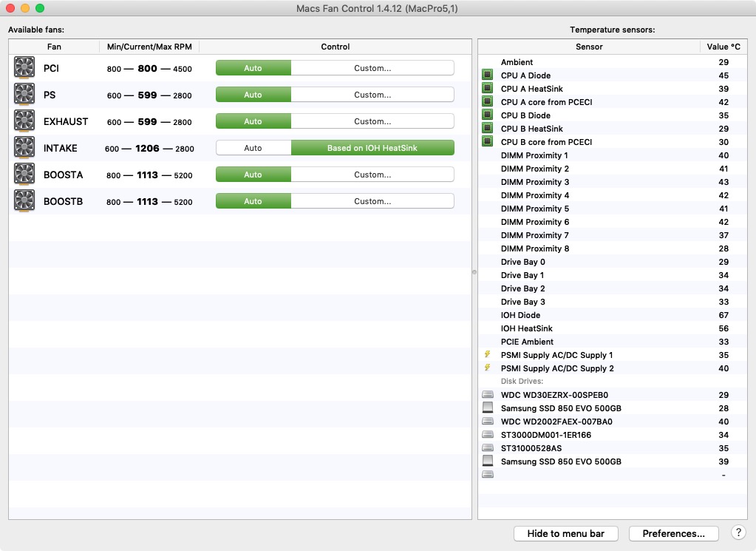Image resolution: width=756 pixels, height=551 pixels.
Task: Set BOOSTB fan to Auto
Action: [x=253, y=201]
